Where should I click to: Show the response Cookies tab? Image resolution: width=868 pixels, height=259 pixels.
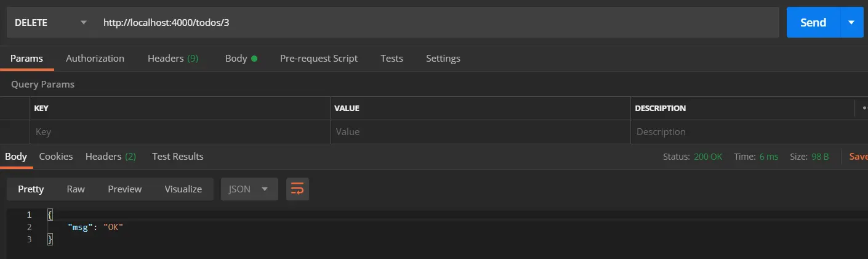pyautogui.click(x=56, y=157)
